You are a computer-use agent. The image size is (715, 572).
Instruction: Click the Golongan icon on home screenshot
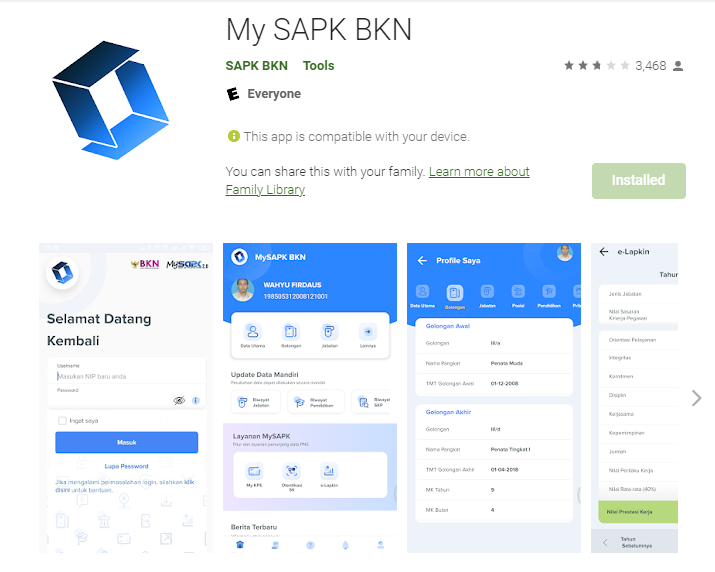[x=290, y=332]
